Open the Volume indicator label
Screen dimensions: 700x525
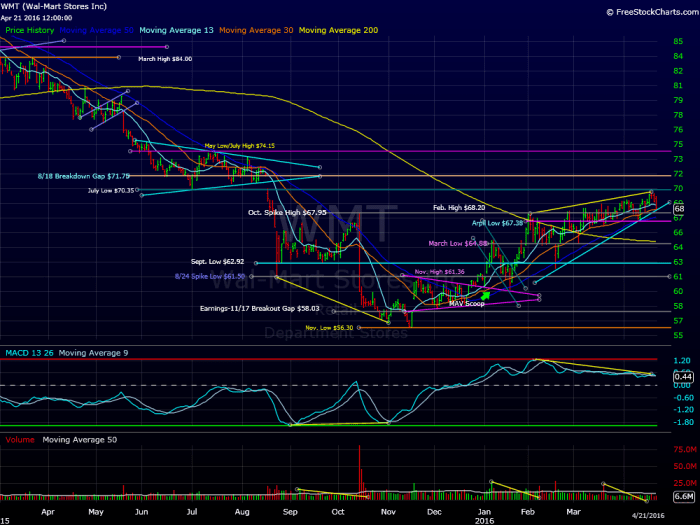click(x=20, y=440)
